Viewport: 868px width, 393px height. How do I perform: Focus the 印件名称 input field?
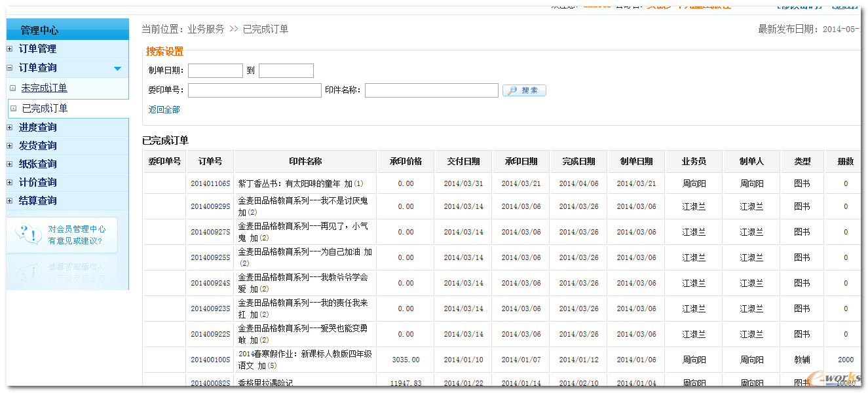[x=432, y=90]
